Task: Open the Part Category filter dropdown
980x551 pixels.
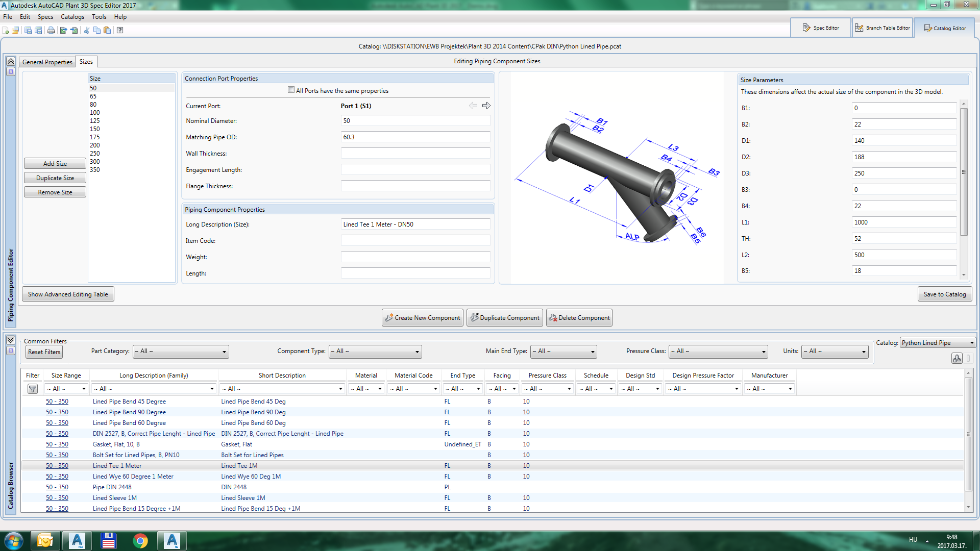Action: click(181, 352)
